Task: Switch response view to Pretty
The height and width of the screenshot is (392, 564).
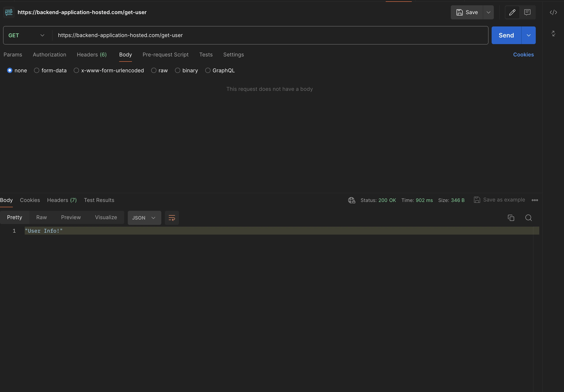Action: [15, 217]
